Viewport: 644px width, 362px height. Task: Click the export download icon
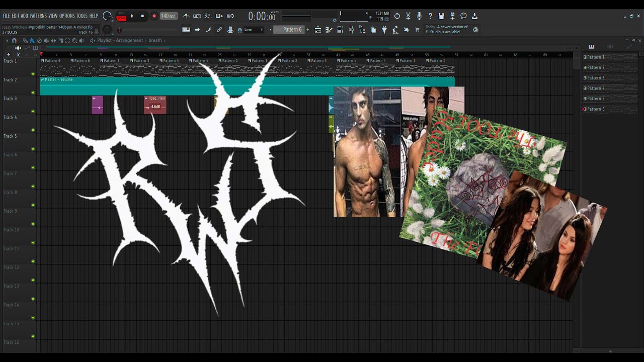point(474,16)
